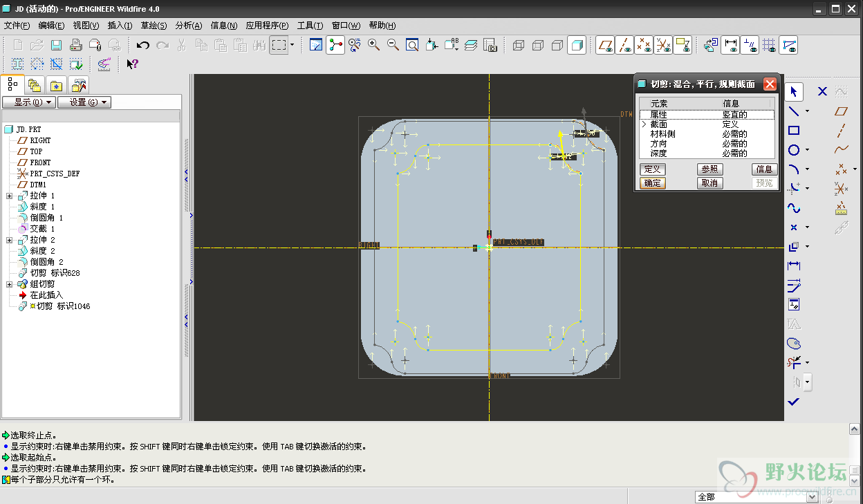Open the 设置 dropdown in model tree
Image resolution: width=863 pixels, height=504 pixels.
pos(84,102)
